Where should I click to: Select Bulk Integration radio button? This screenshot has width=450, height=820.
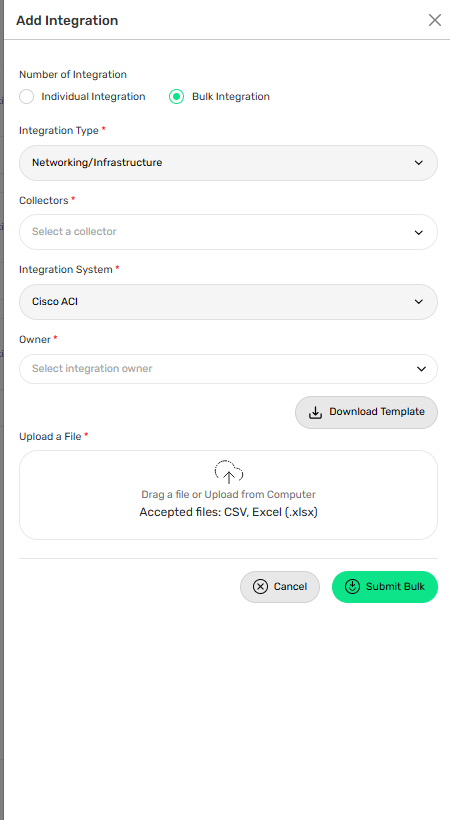pos(176,97)
